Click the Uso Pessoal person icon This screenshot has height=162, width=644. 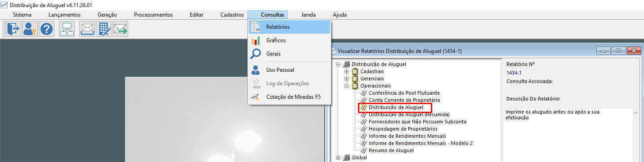[x=255, y=70]
